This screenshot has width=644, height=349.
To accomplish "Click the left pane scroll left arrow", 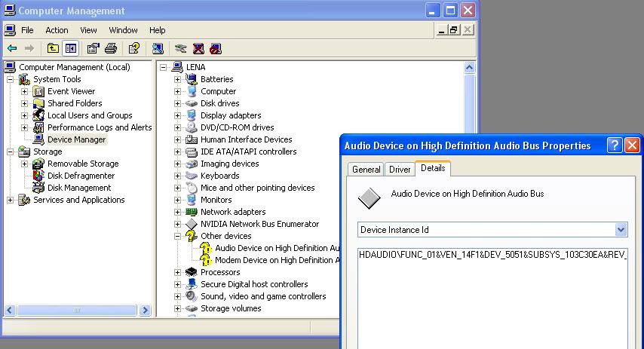I will pos(10,310).
